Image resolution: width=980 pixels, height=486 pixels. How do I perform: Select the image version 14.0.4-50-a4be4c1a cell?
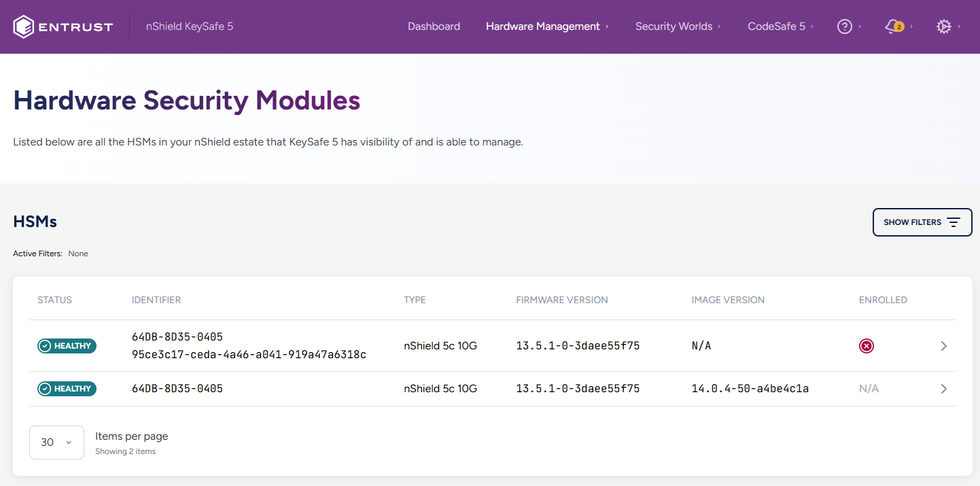(x=750, y=389)
